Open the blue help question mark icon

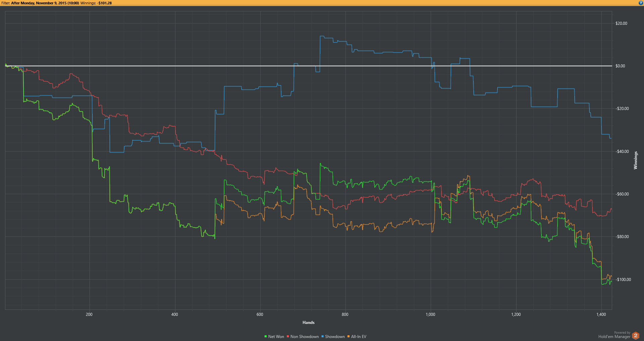click(x=641, y=3)
